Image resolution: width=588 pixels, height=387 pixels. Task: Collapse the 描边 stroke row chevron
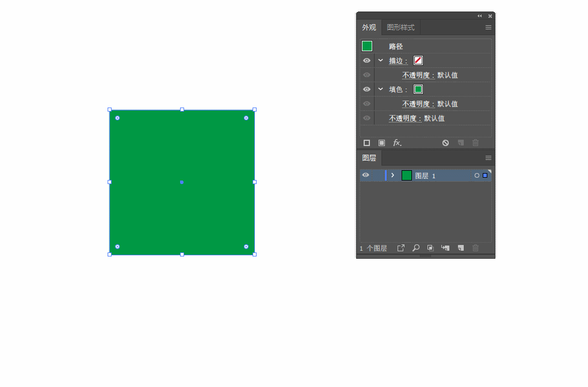381,60
